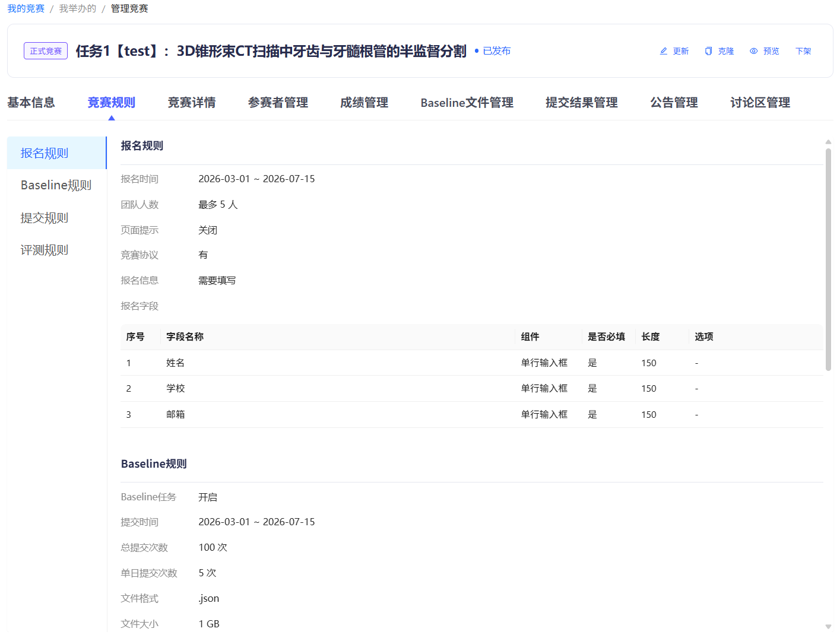
Task: Click the 预览 text button
Action: click(771, 51)
